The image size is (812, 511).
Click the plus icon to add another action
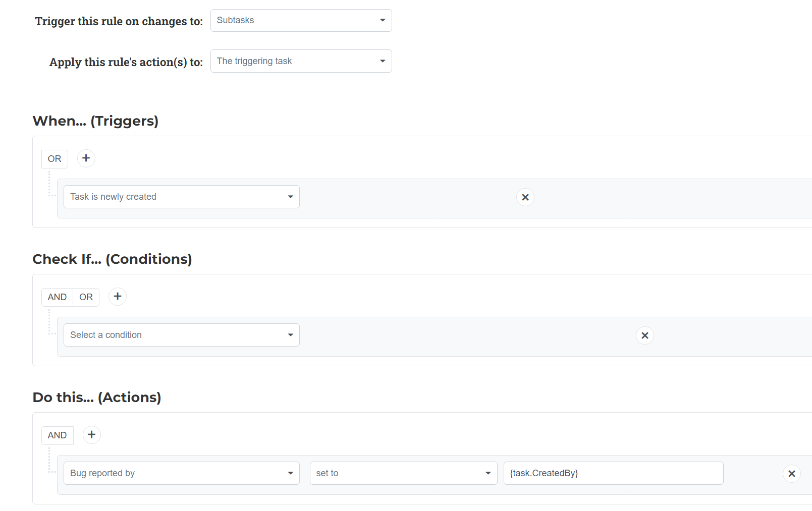pyautogui.click(x=91, y=434)
